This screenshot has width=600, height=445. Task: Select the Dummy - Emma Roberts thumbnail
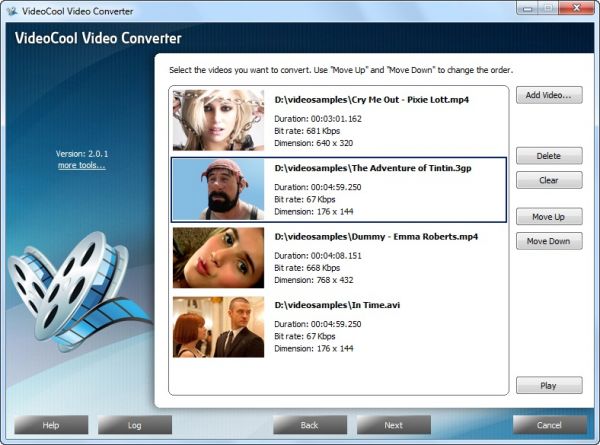click(x=218, y=258)
